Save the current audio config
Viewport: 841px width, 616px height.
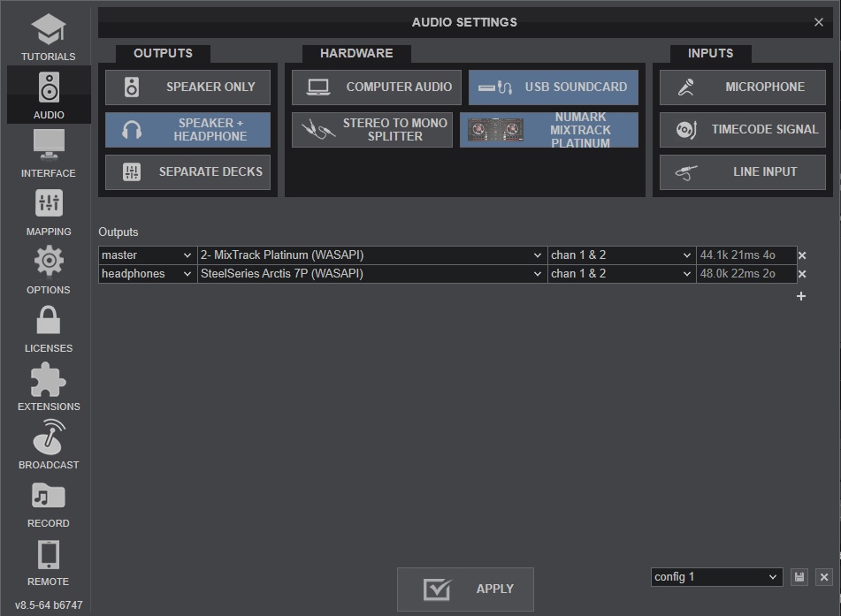point(799,577)
